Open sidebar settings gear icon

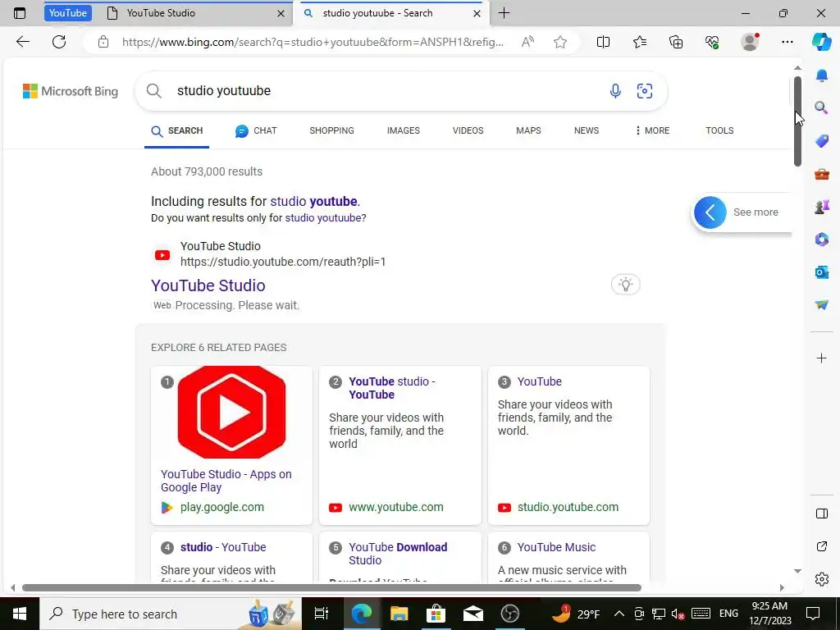pyautogui.click(x=822, y=579)
